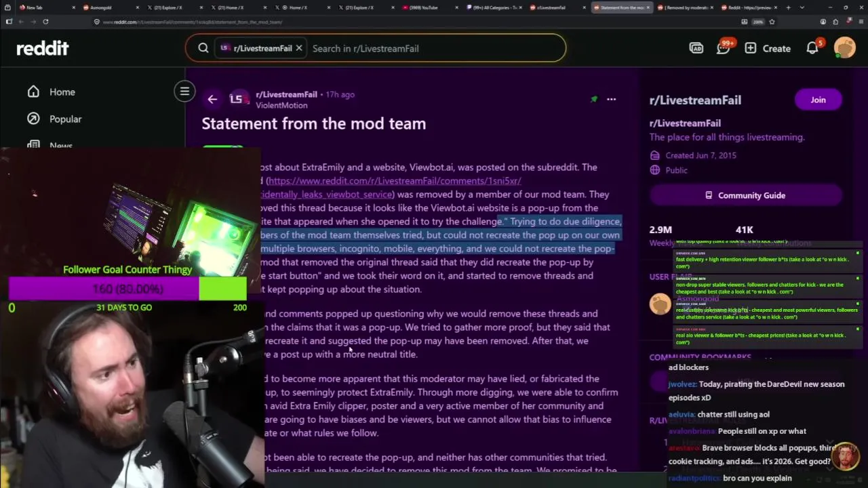Viewport: 868px width, 488px height.
Task: Click the Public community label
Action: 676,170
